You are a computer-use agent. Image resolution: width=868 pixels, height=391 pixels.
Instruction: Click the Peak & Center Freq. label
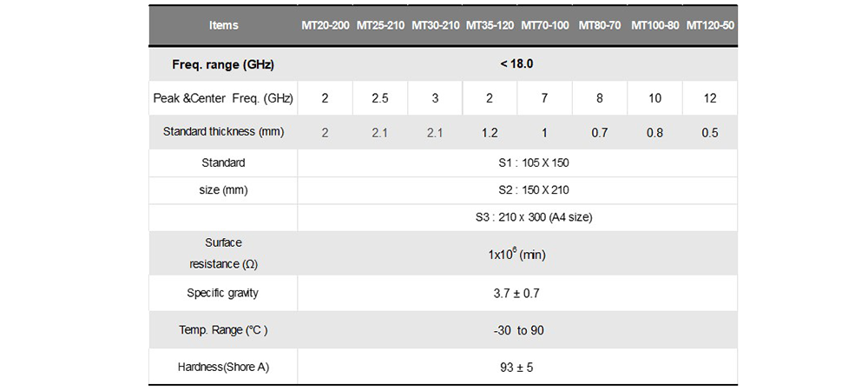[x=223, y=98]
